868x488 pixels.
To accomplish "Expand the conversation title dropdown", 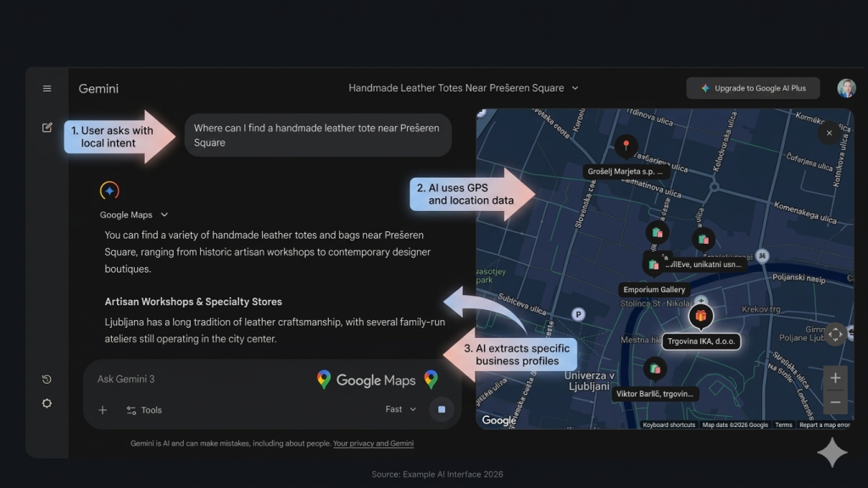I will click(x=575, y=88).
